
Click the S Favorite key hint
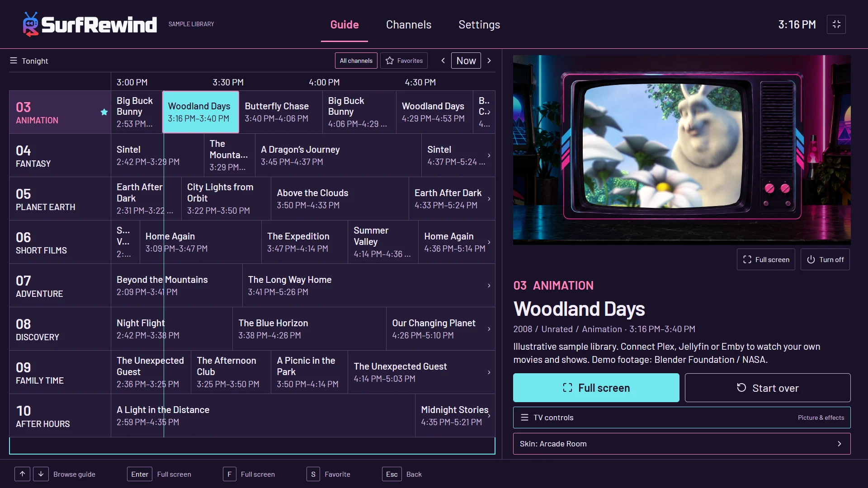pos(313,474)
